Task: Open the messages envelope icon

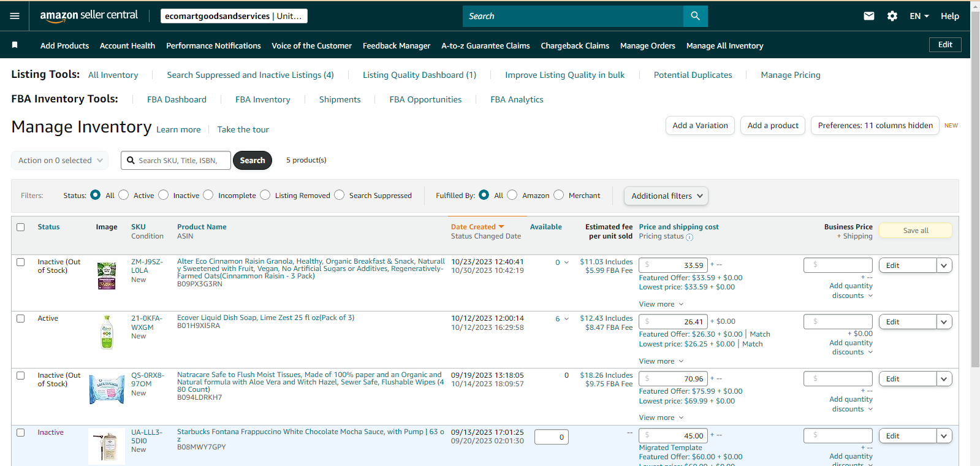Action: click(x=869, y=16)
